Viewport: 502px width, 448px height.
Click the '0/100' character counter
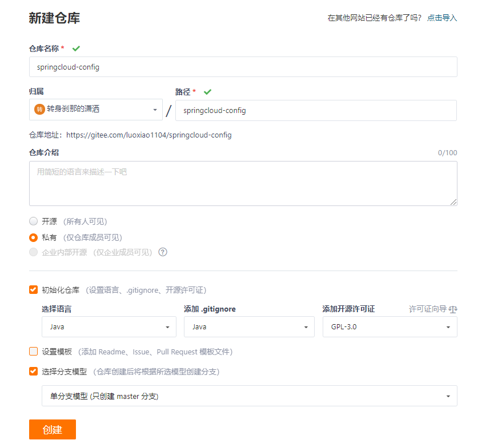(x=448, y=152)
